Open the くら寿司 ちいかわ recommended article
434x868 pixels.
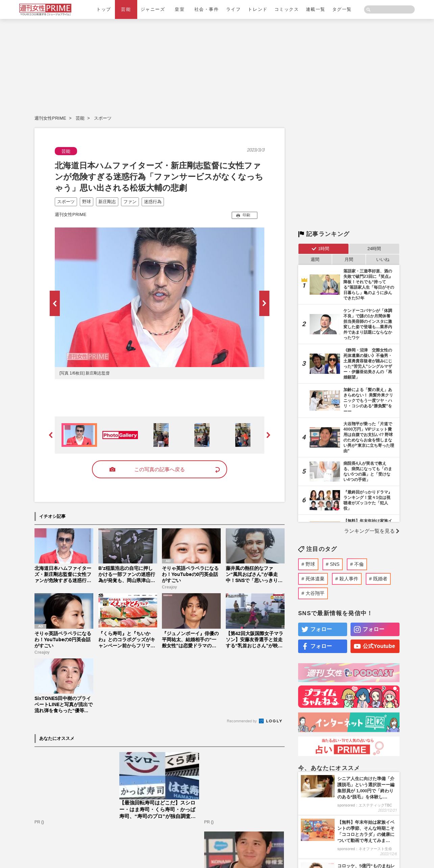point(128,621)
